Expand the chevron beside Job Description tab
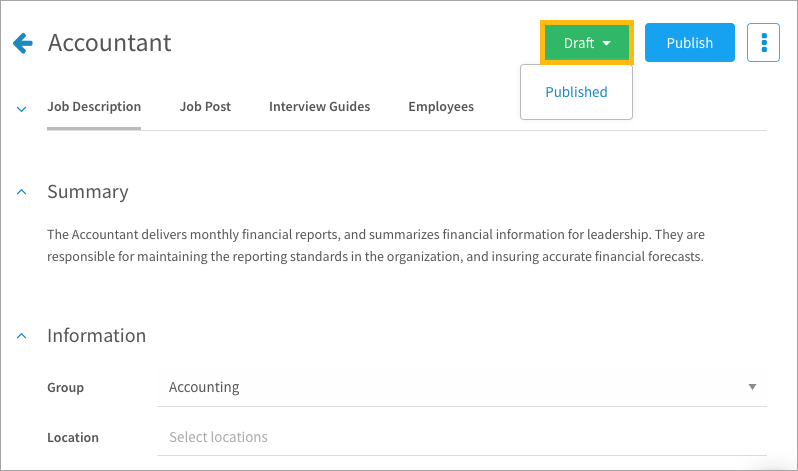 click(21, 109)
